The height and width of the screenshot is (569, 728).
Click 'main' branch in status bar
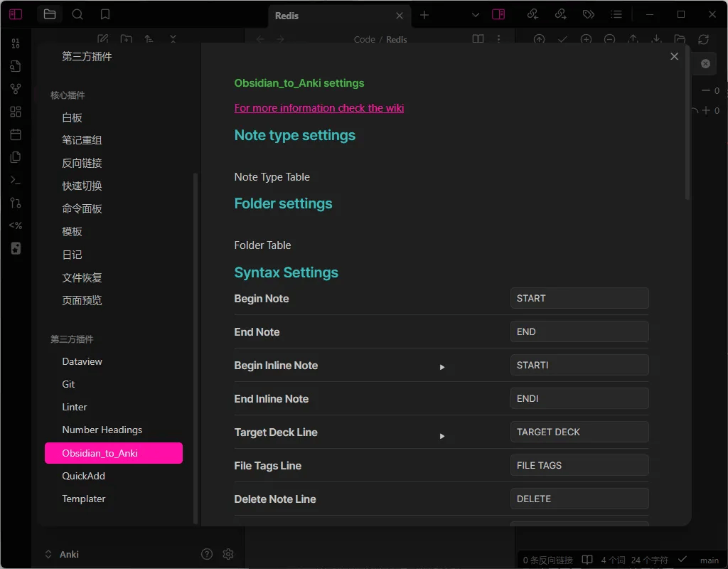[x=709, y=560]
